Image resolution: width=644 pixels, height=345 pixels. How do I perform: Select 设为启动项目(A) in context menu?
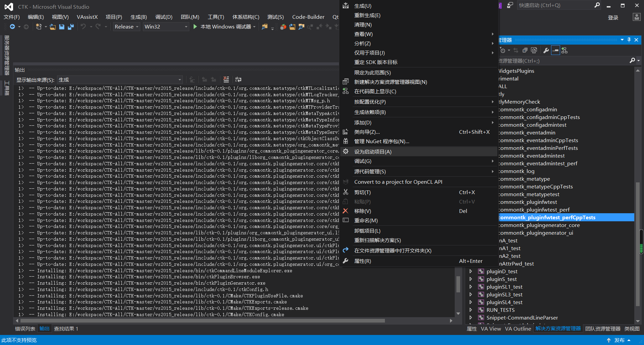(x=418, y=152)
